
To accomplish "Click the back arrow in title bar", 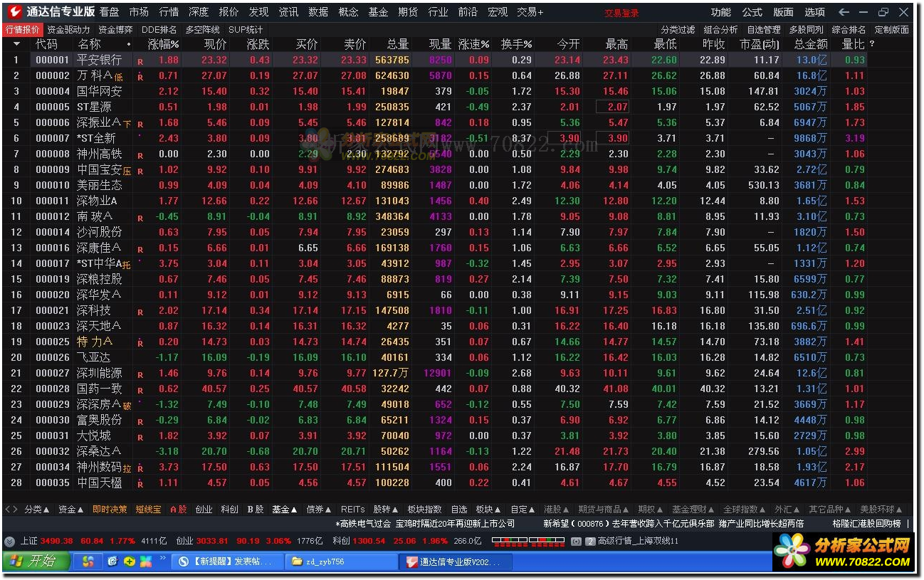I will 844,12.
